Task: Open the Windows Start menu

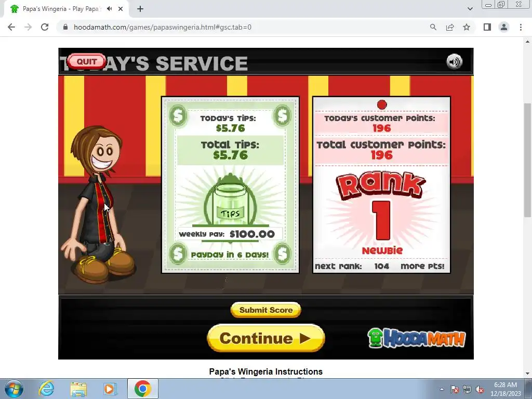Action: coord(14,389)
